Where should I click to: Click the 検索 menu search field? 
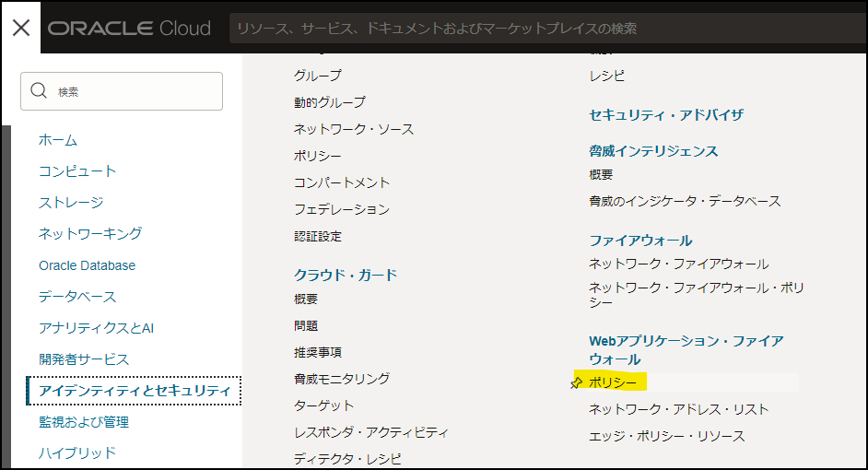[x=122, y=91]
